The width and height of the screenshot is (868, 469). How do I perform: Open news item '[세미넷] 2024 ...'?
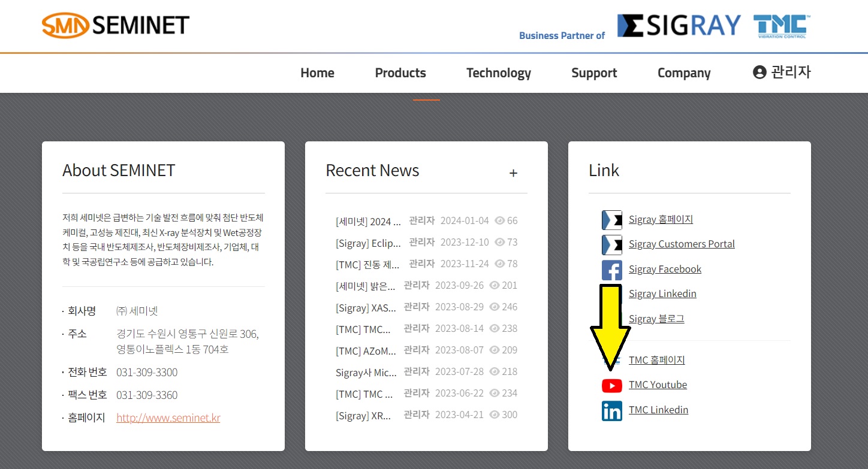coord(368,221)
